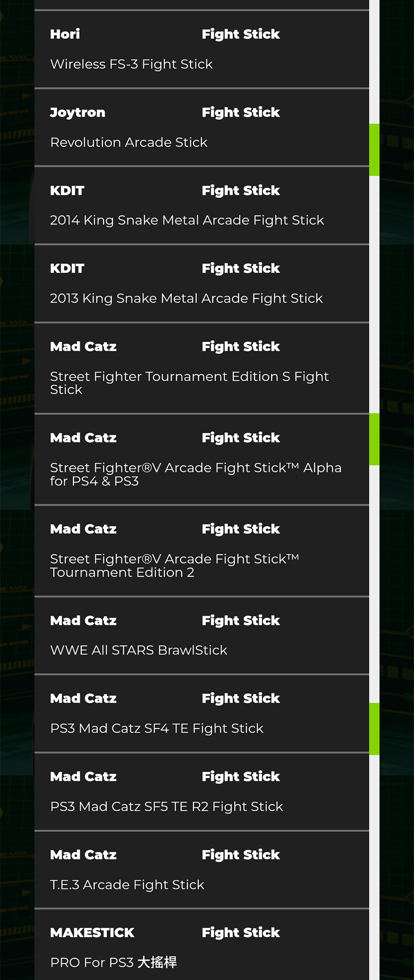Image resolution: width=414 pixels, height=980 pixels.
Task: Open the Wireless FS-3 Fight Stick entry
Action: [131, 64]
